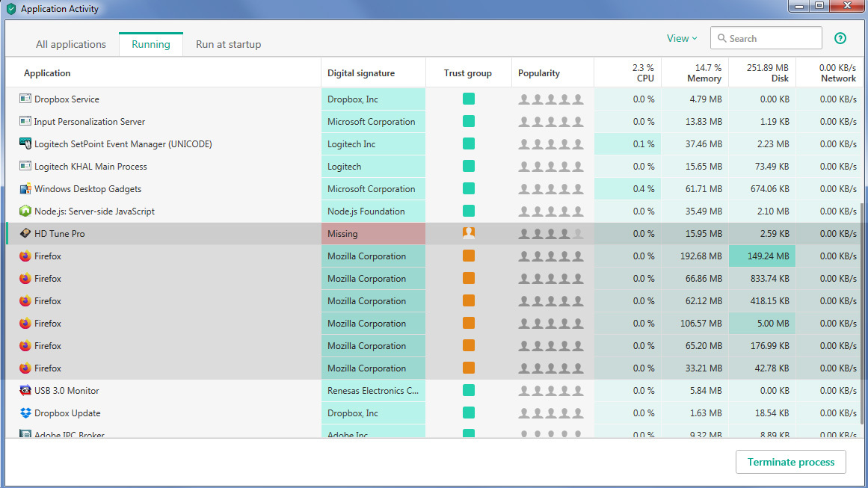Sort by the Popularity column header
The height and width of the screenshot is (488, 868).
click(x=538, y=73)
